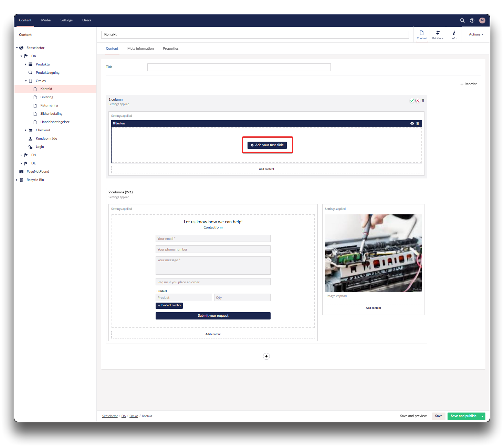This screenshot has width=504, height=447.
Task: Expand the Produkter tree node
Action: tap(26, 64)
